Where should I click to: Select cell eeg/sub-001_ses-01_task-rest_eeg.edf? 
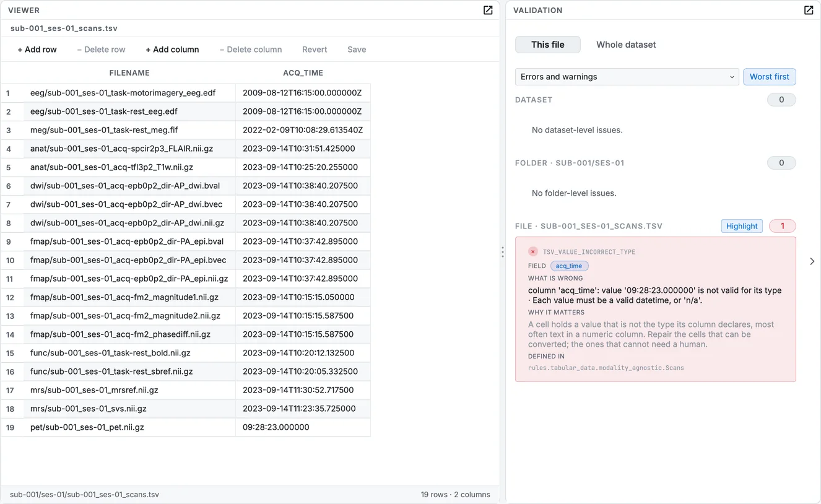pyautogui.click(x=129, y=111)
